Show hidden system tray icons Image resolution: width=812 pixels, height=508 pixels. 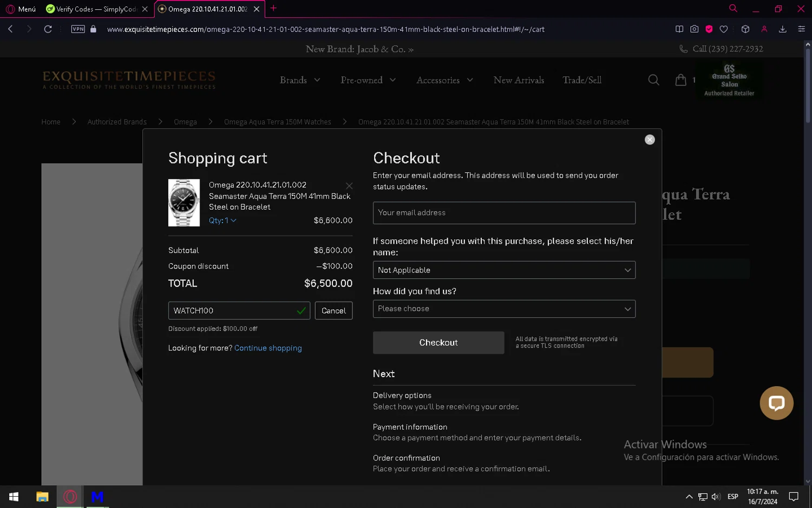pyautogui.click(x=689, y=497)
